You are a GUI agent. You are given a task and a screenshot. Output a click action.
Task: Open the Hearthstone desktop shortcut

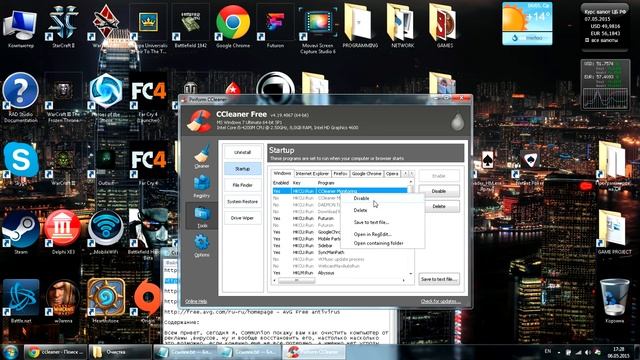click(x=106, y=301)
